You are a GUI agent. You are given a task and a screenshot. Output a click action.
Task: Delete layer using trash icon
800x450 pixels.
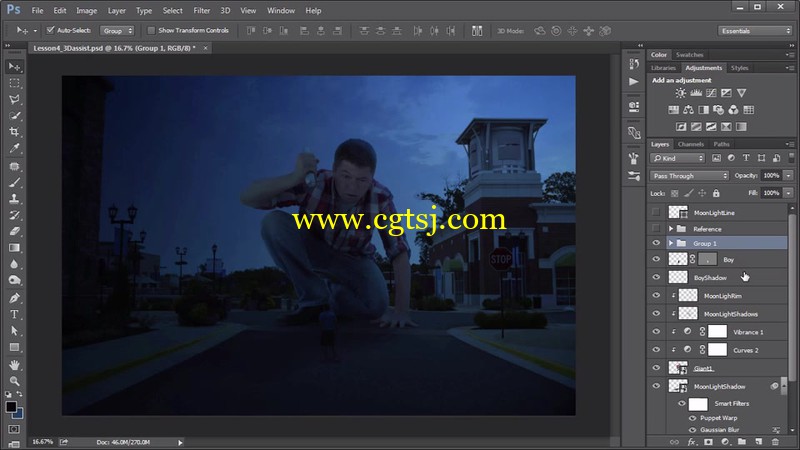(x=776, y=442)
